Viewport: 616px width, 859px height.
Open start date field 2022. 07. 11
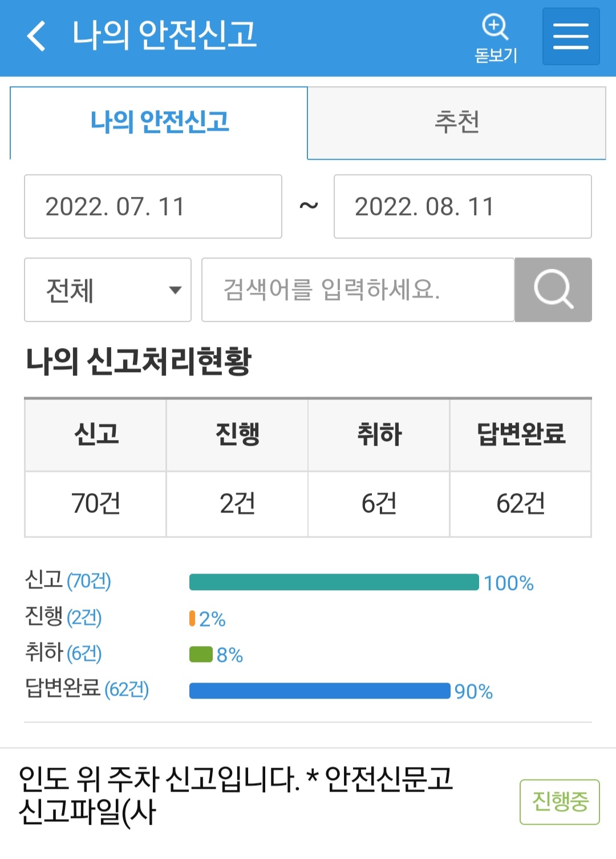pos(153,207)
